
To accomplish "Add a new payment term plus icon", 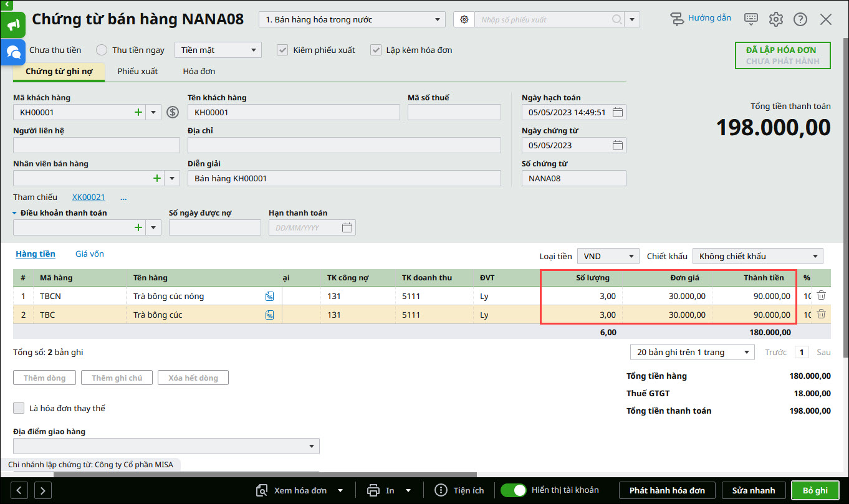I will [138, 227].
